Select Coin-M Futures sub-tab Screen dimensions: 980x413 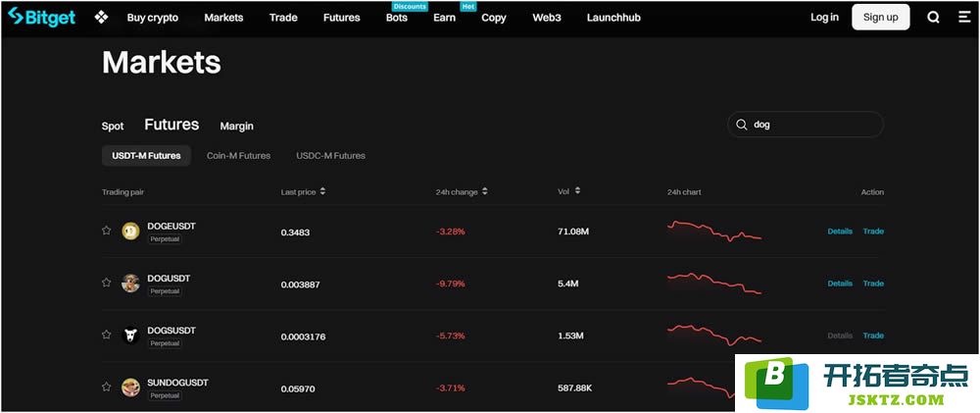click(x=239, y=155)
